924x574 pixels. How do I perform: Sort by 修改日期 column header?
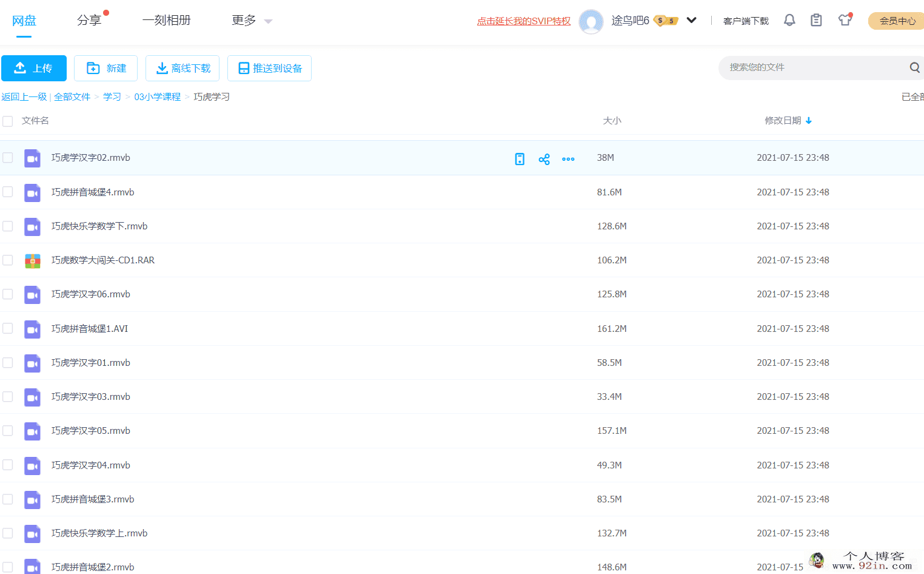click(783, 121)
